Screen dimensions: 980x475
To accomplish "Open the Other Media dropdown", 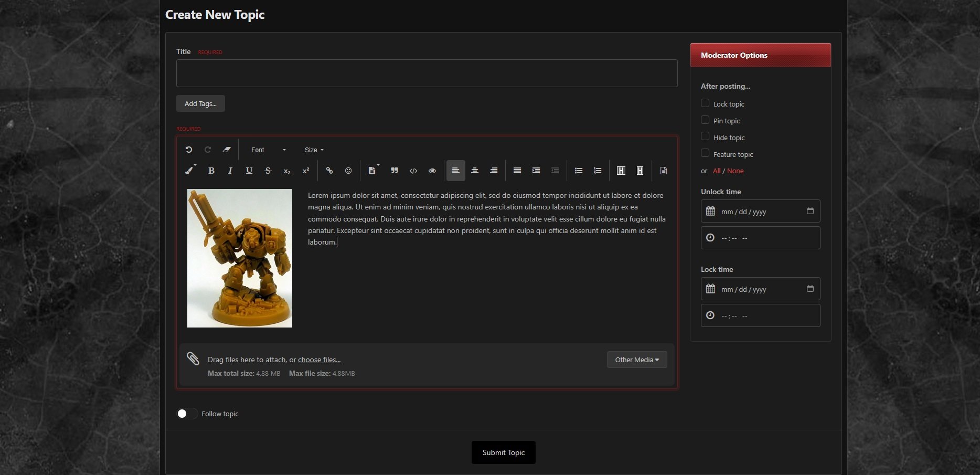I will [x=636, y=360].
